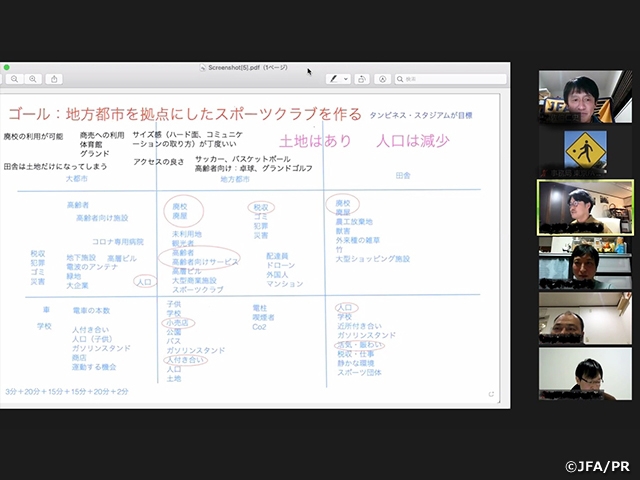
Task: Click the pink 人口は減少 text
Action: pos(413,140)
